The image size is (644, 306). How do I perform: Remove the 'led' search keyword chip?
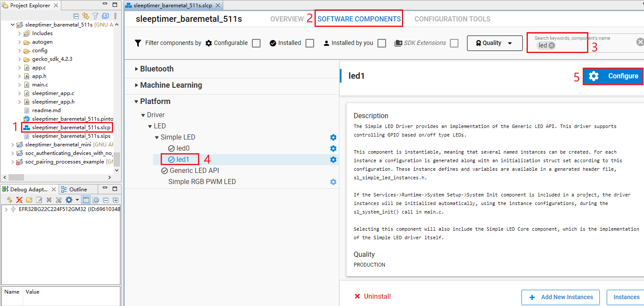coord(552,45)
